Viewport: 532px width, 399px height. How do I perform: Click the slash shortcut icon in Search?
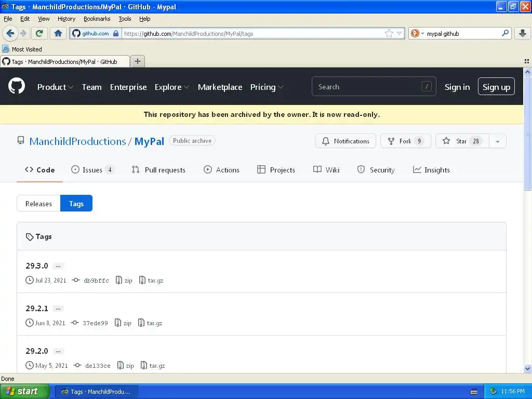427,87
